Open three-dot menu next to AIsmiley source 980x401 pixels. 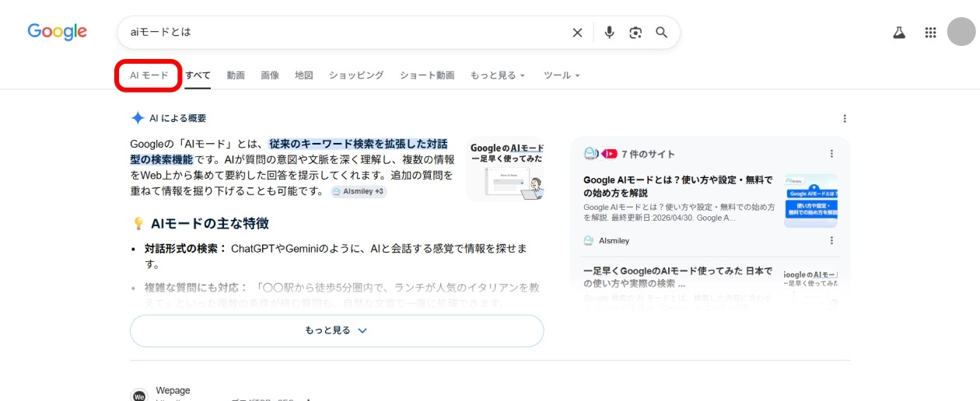[831, 241]
